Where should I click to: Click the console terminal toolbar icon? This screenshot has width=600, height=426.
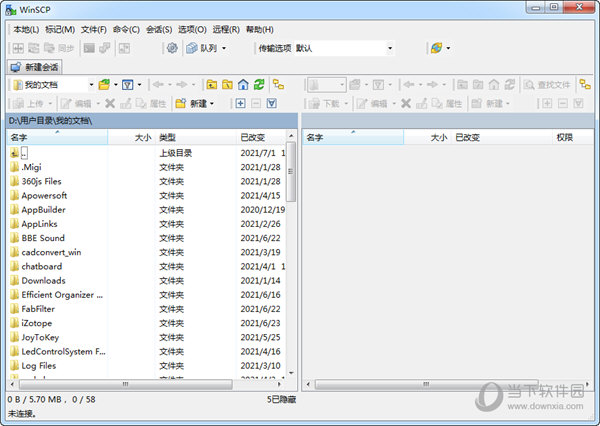[x=89, y=48]
